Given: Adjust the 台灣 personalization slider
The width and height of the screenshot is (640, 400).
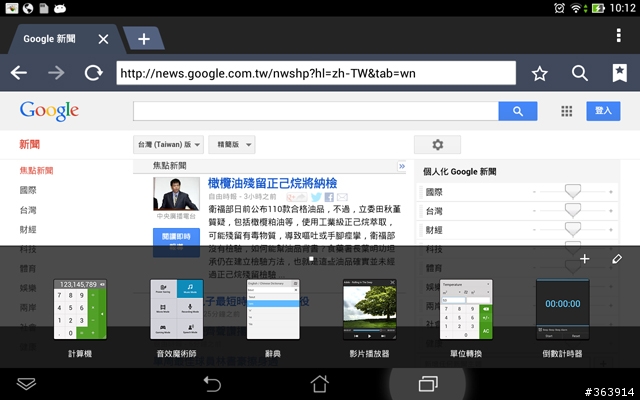Looking at the screenshot, I should (x=573, y=211).
